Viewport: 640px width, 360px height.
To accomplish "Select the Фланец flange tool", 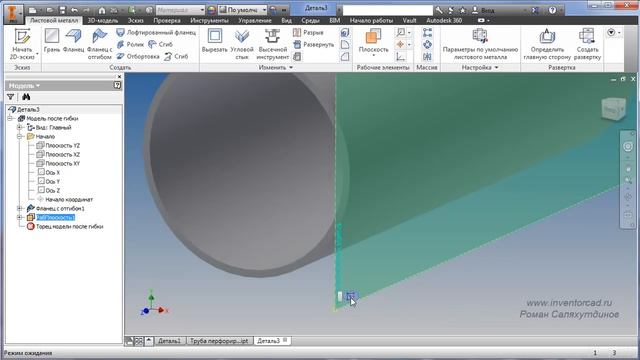I will pyautogui.click(x=73, y=40).
